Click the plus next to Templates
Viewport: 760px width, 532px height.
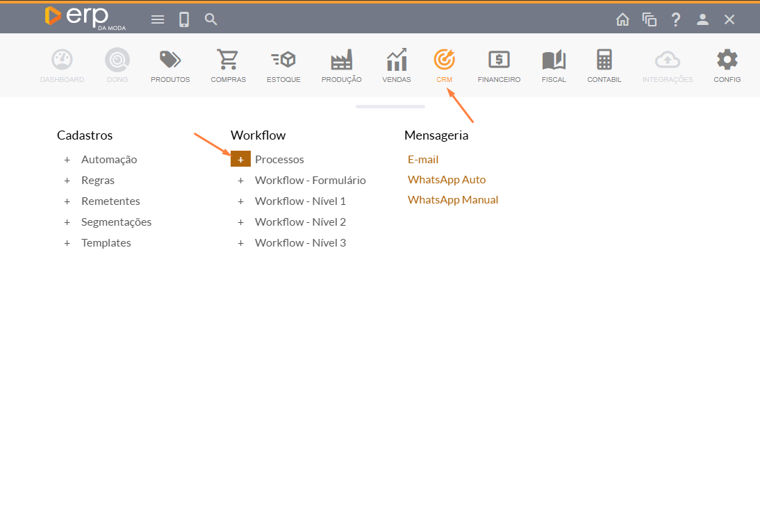click(67, 243)
